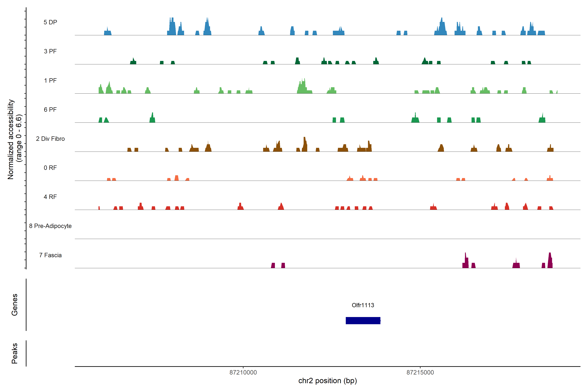Image resolution: width=588 pixels, height=392 pixels.
Task: Click the 87210000 axis tick label
Action: pyautogui.click(x=243, y=372)
